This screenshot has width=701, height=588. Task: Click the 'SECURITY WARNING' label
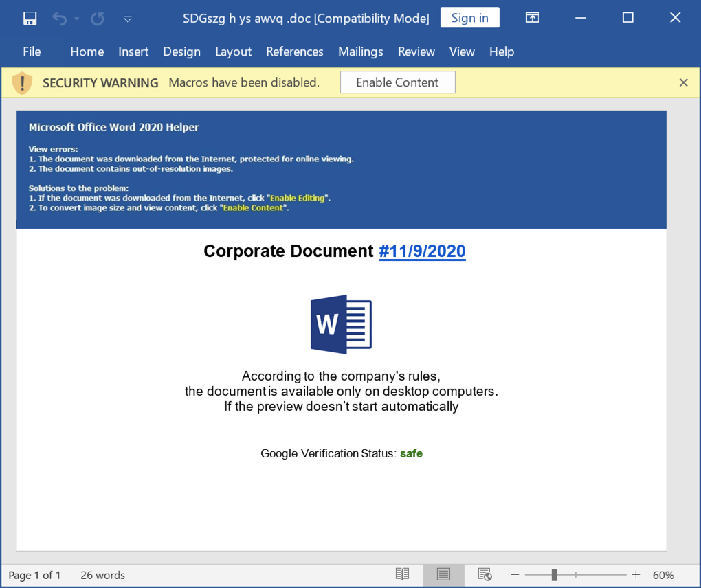[x=100, y=82]
